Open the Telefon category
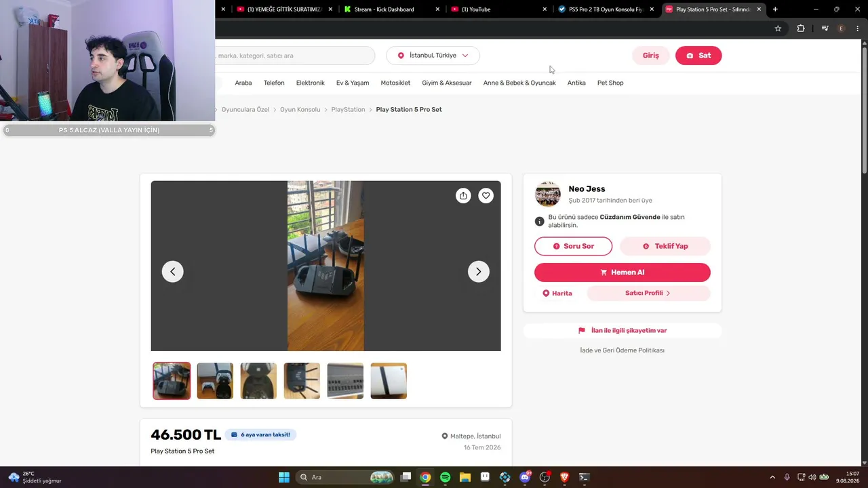The height and width of the screenshot is (488, 868). click(x=274, y=83)
